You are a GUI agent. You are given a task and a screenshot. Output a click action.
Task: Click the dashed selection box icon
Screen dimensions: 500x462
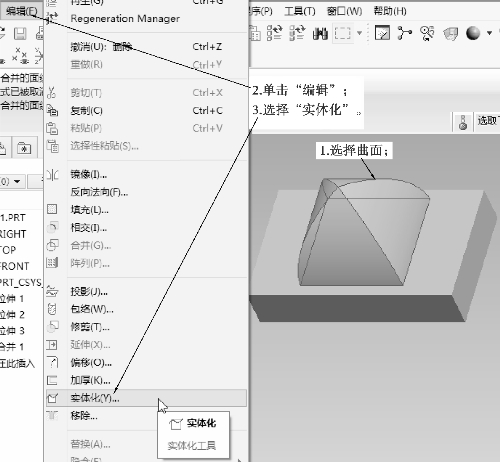[x=343, y=33]
